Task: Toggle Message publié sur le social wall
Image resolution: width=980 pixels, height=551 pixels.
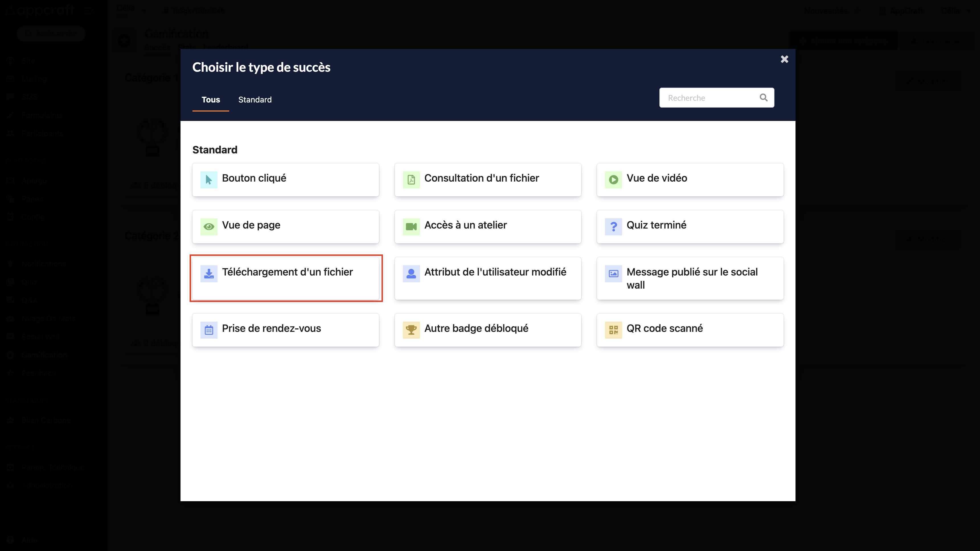Action: coord(689,278)
